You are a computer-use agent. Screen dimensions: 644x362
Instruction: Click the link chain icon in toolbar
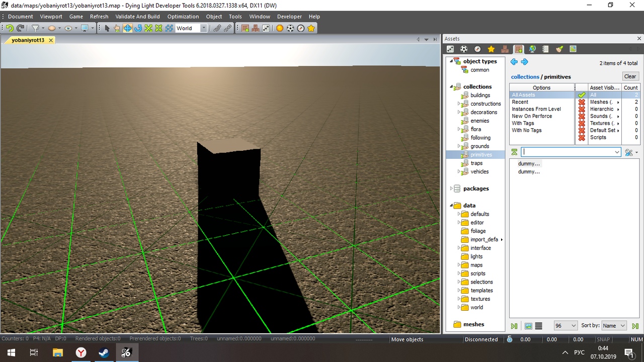tap(217, 28)
